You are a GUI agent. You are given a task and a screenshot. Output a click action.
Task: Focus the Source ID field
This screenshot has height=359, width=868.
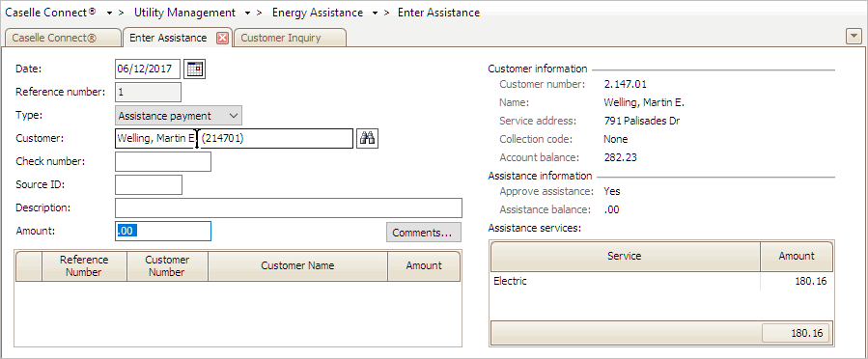tap(149, 184)
